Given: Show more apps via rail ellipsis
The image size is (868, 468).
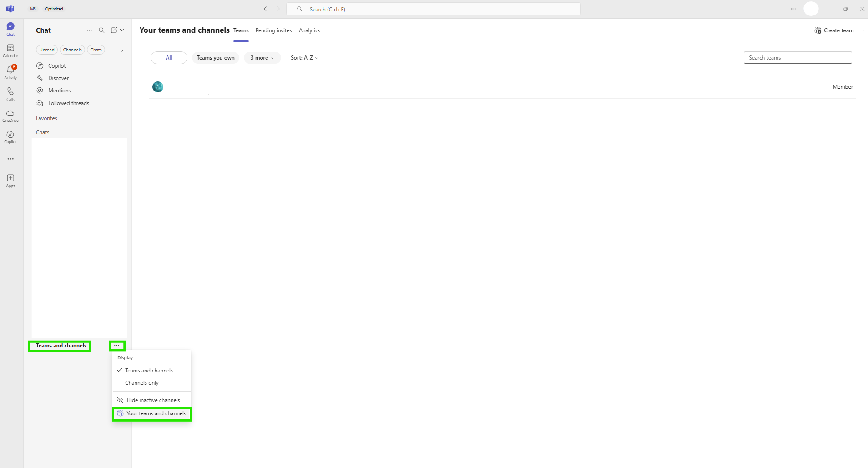Looking at the screenshot, I should pyautogui.click(x=10, y=159).
